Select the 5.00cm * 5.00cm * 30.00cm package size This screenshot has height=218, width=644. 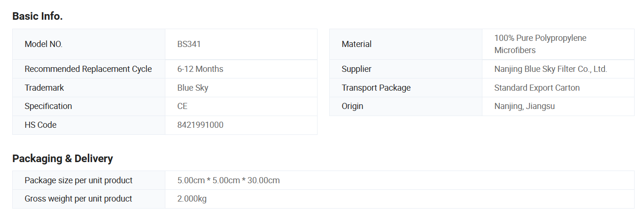(229, 180)
